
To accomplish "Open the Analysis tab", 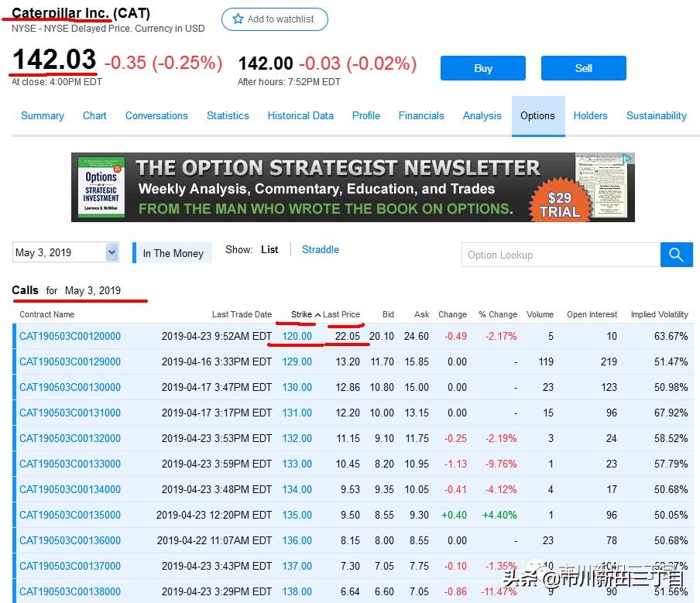I will click(x=482, y=115).
